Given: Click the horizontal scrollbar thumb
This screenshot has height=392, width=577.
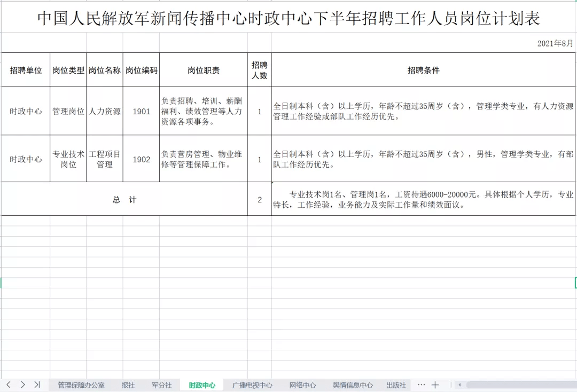Looking at the screenshot, I should click(521, 385).
